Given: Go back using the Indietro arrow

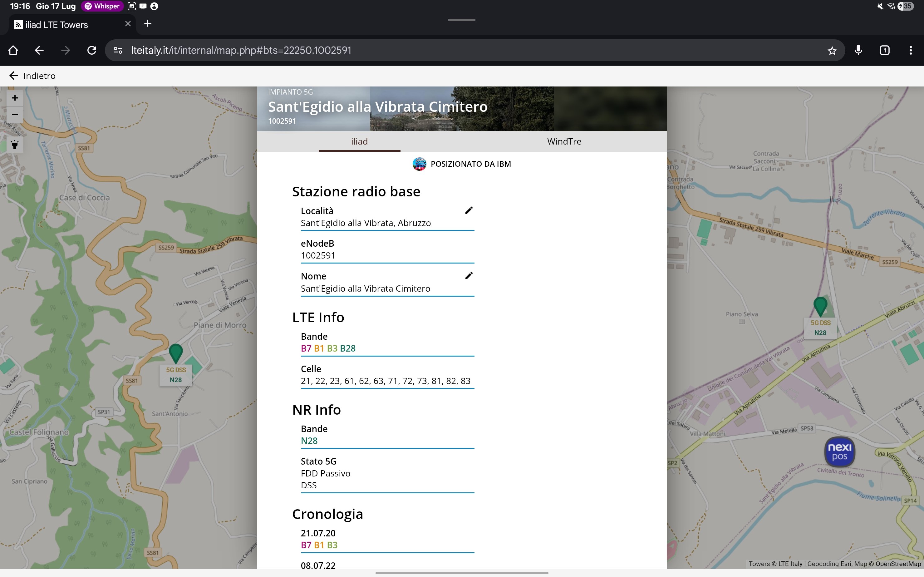Looking at the screenshot, I should 14,76.
